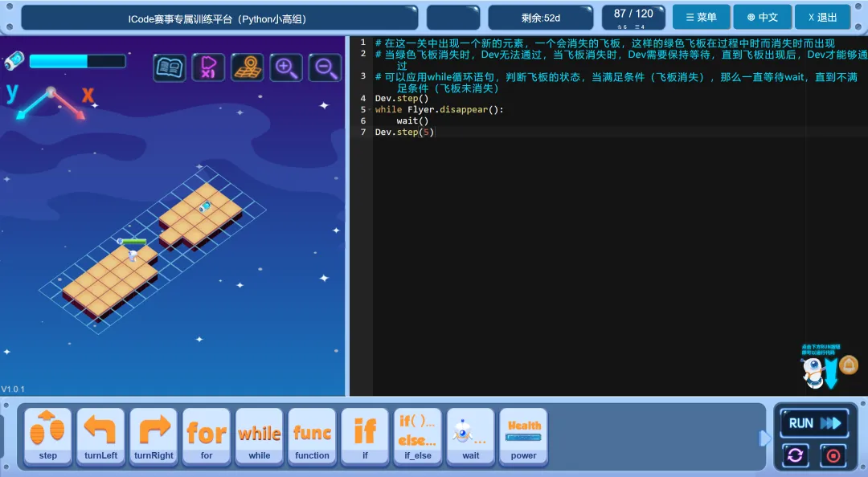The width and height of the screenshot is (868, 477).
Task: Insert the step command block
Action: 47,436
